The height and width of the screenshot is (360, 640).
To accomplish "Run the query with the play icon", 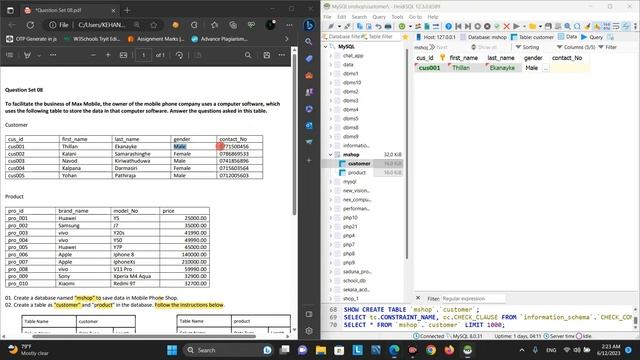I will [x=516, y=26].
